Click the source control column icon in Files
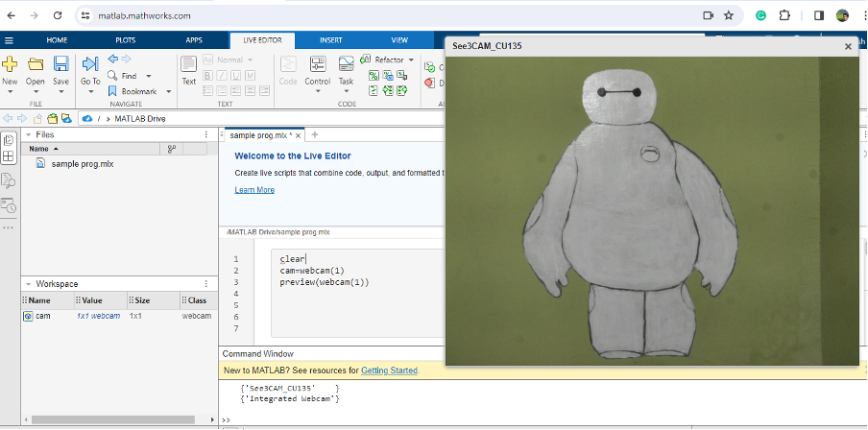Screen dimensions: 868x430 171,149
